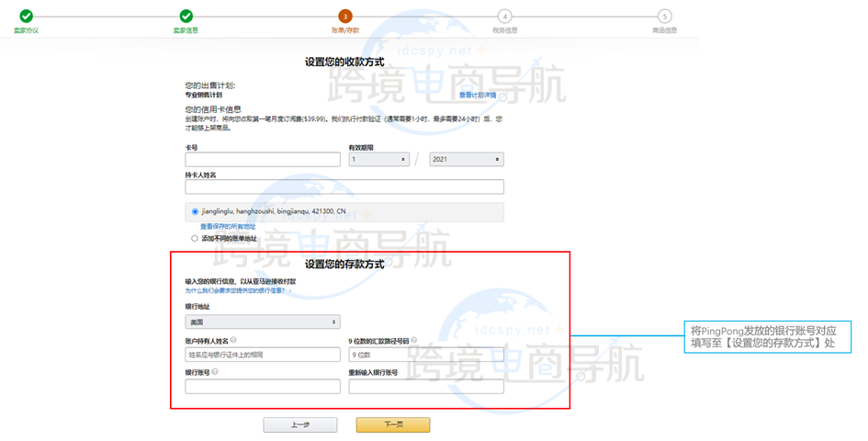Image resolution: width=868 pixels, height=441 pixels.
Task: Click the 商品信息 step label
Action: coord(664,30)
